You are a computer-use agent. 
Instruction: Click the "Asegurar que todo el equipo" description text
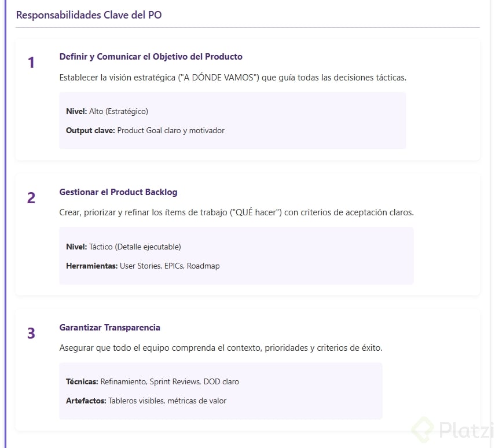[x=221, y=348]
